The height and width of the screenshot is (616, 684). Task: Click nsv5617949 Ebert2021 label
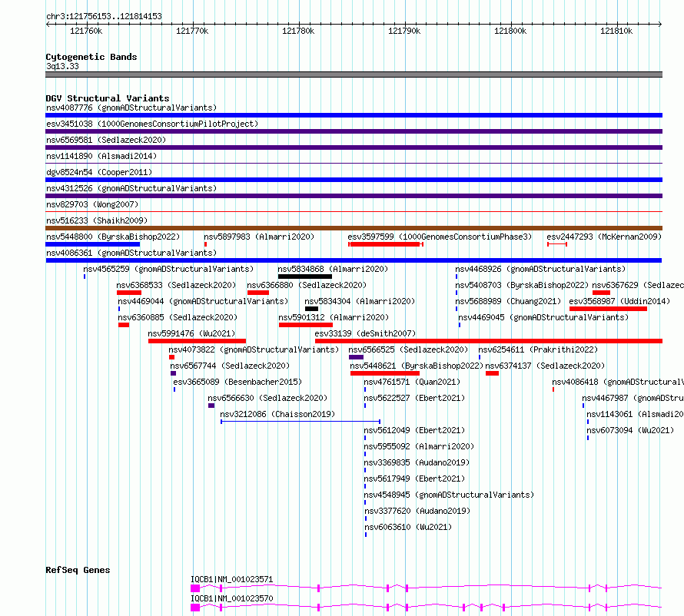(415, 479)
